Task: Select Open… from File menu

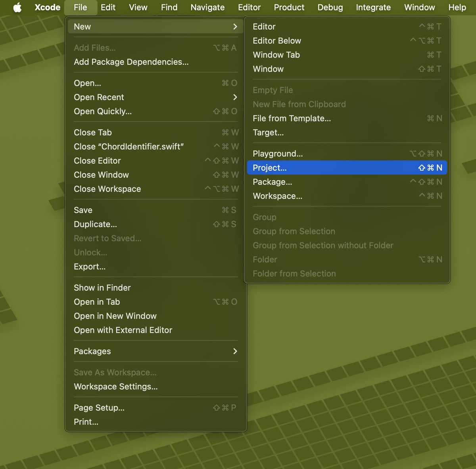Action: (155, 83)
